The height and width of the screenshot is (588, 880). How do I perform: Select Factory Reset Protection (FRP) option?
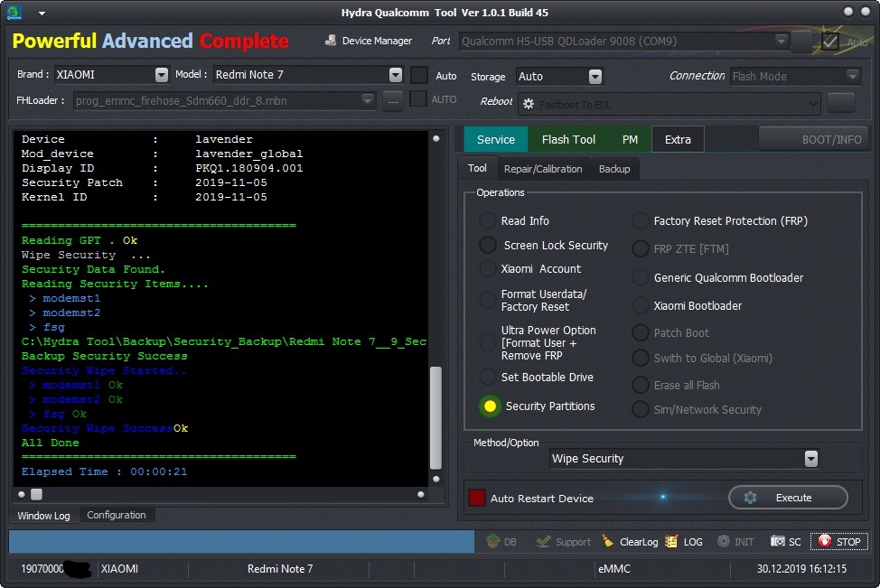coord(640,220)
